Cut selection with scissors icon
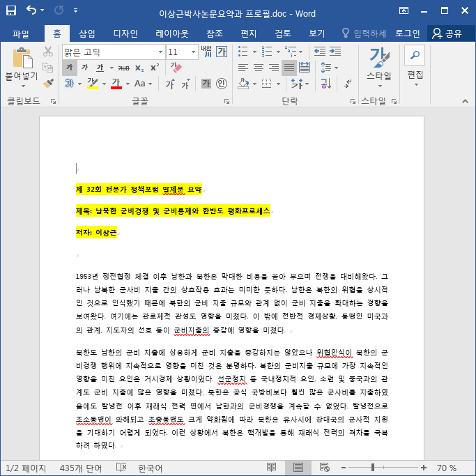Viewport: 476px width, 476px height. [x=47, y=52]
